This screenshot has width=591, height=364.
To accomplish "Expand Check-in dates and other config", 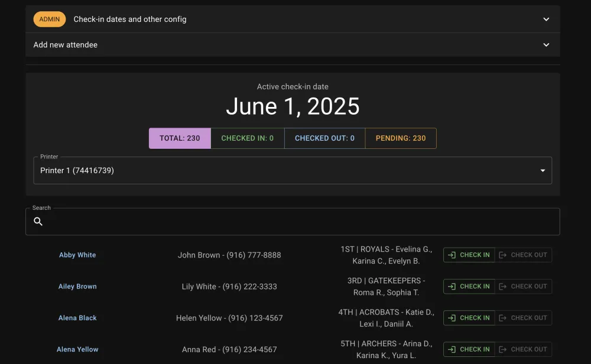I will pos(546,19).
